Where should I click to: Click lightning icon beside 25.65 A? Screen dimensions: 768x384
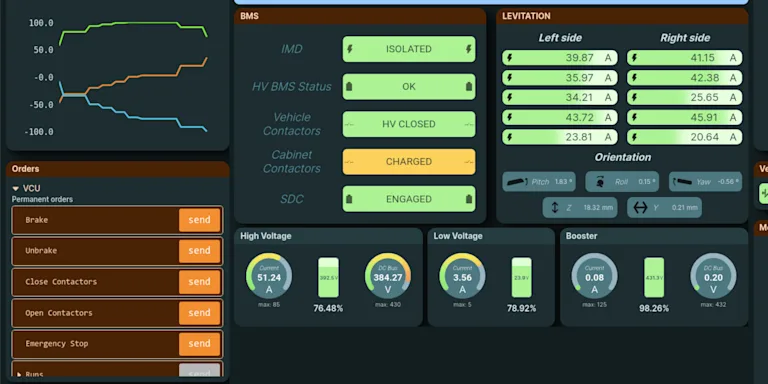pos(634,97)
